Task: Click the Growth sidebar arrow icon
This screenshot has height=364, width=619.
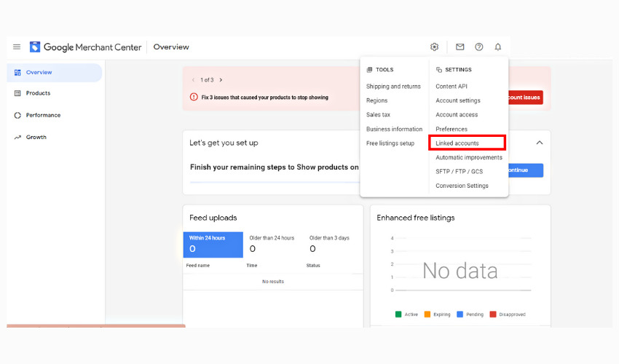Action: pyautogui.click(x=17, y=138)
